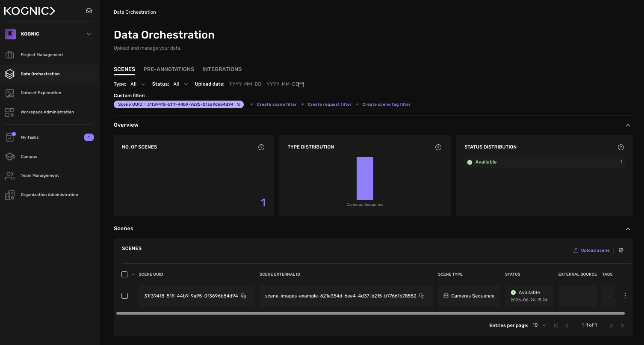This screenshot has height=345, width=644.
Task: Go to the last page
Action: click(622, 326)
